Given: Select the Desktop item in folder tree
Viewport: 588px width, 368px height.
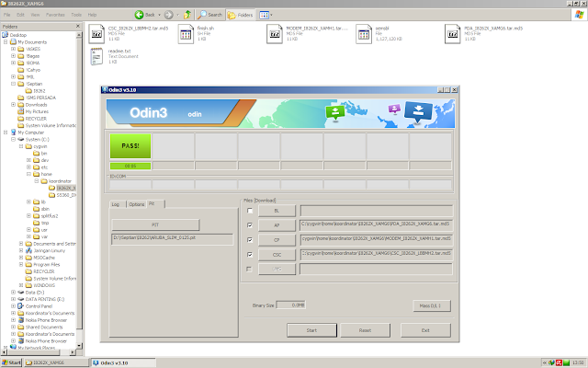Looking at the screenshot, I should click(x=18, y=35).
